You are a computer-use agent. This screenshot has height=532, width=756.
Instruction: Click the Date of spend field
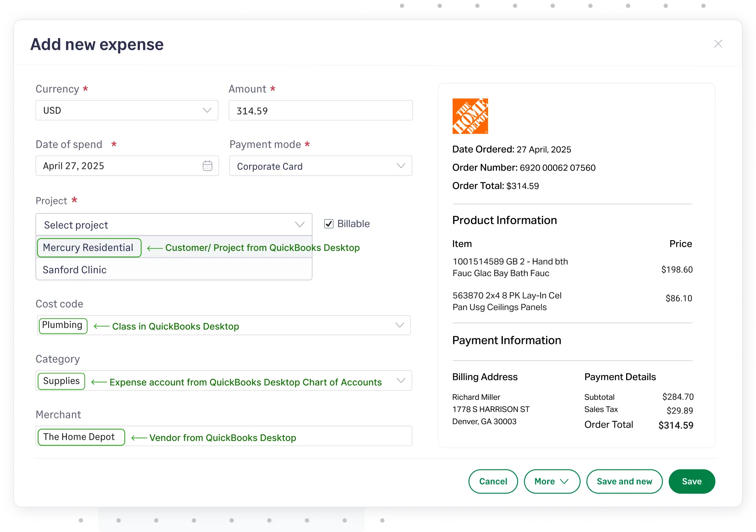tap(117, 166)
